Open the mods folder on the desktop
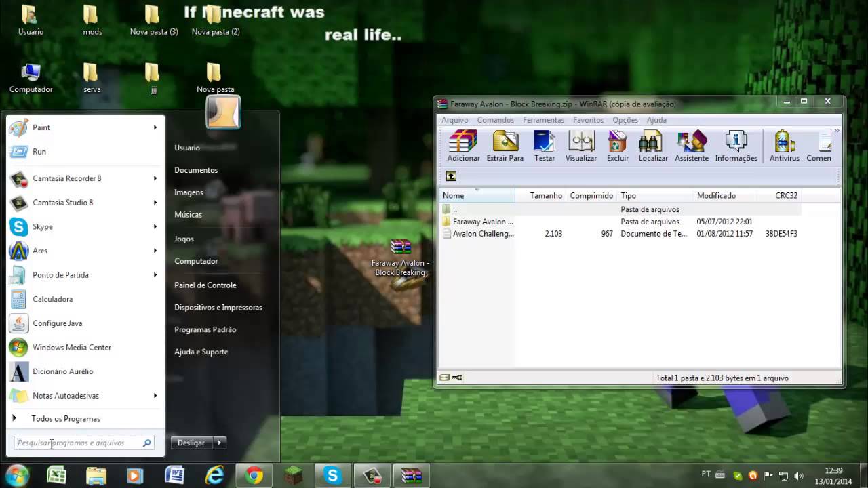Viewport: 868px width, 488px height. coord(92,20)
